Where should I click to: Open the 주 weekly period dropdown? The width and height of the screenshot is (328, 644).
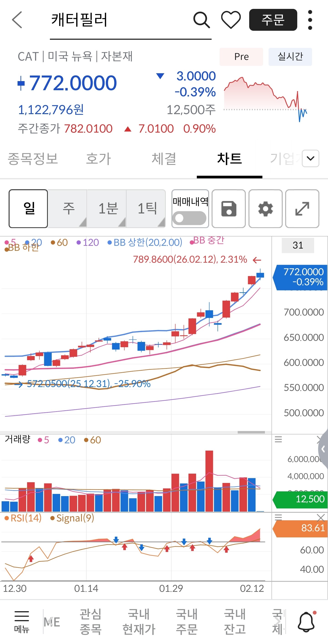(68, 208)
